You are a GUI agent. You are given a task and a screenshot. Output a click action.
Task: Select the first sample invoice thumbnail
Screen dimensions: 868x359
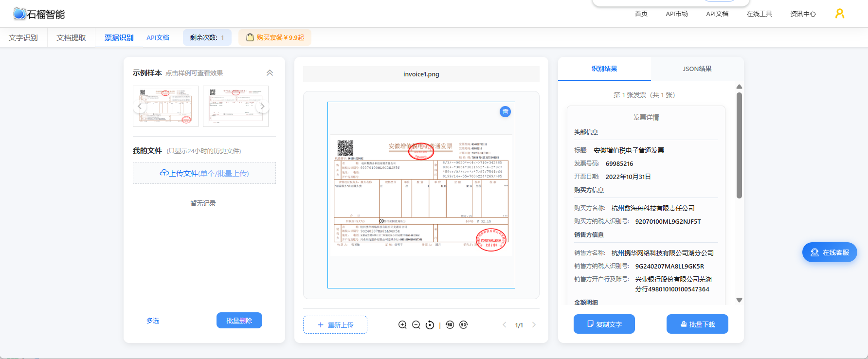(x=165, y=106)
